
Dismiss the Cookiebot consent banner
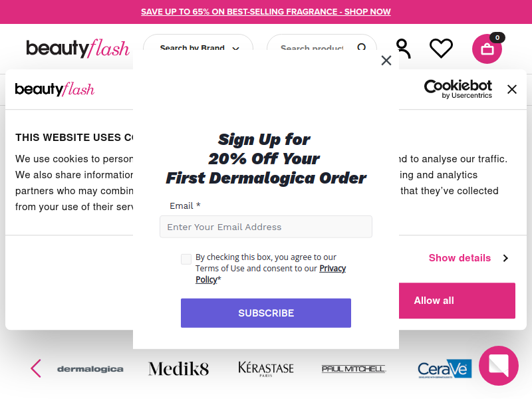[511, 89]
